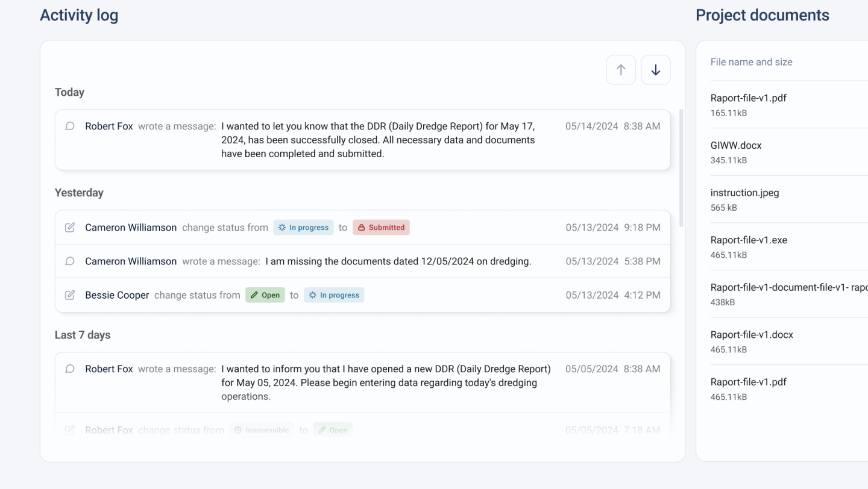Click the up arrow sort button
The height and width of the screenshot is (489, 868).
coord(621,70)
